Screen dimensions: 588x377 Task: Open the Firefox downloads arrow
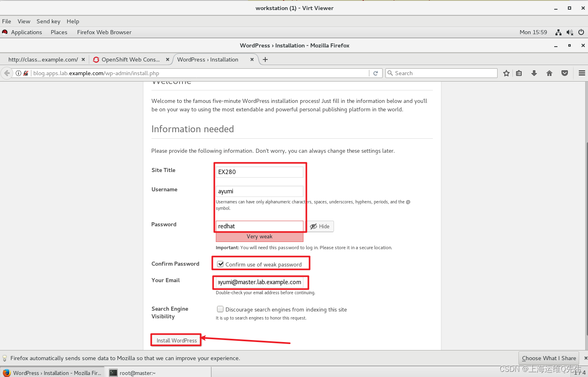(x=534, y=73)
